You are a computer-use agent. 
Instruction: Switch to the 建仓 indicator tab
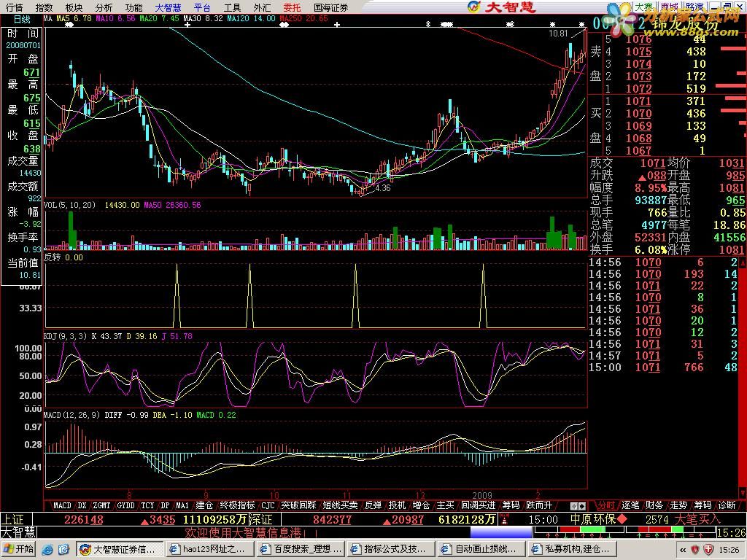(204, 505)
